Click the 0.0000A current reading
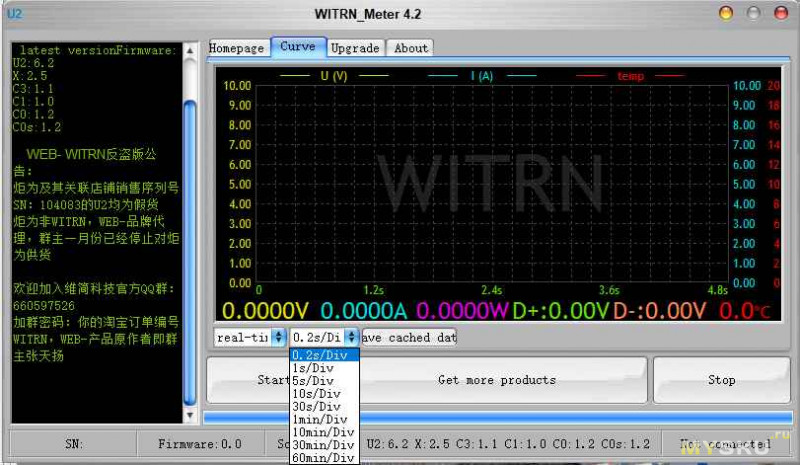Screen dimensions: 800x465 click(x=364, y=310)
